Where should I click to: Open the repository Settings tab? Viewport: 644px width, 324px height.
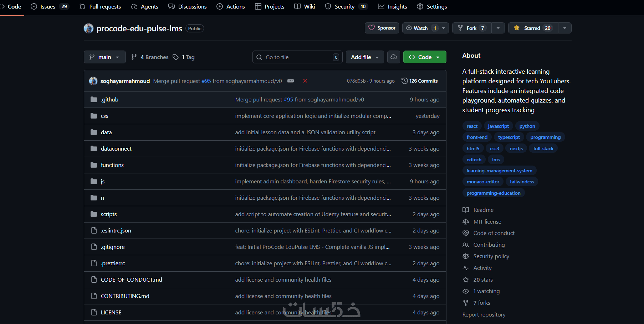432,6
